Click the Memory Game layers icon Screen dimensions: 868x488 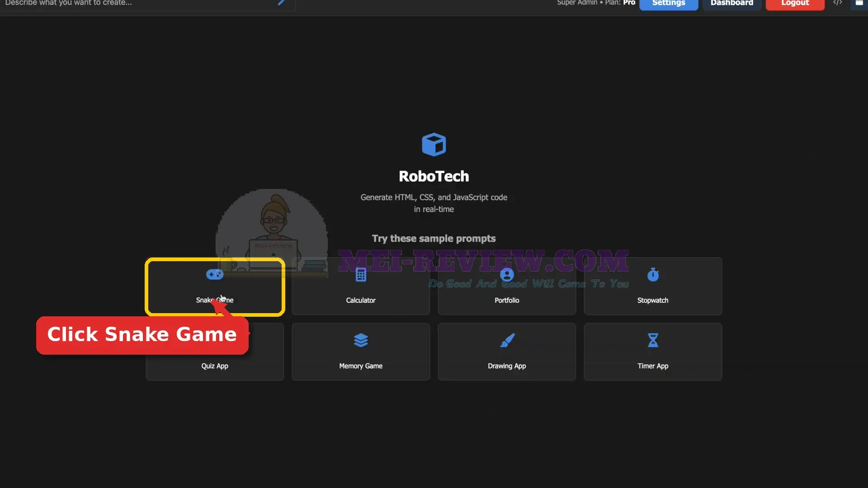361,340
